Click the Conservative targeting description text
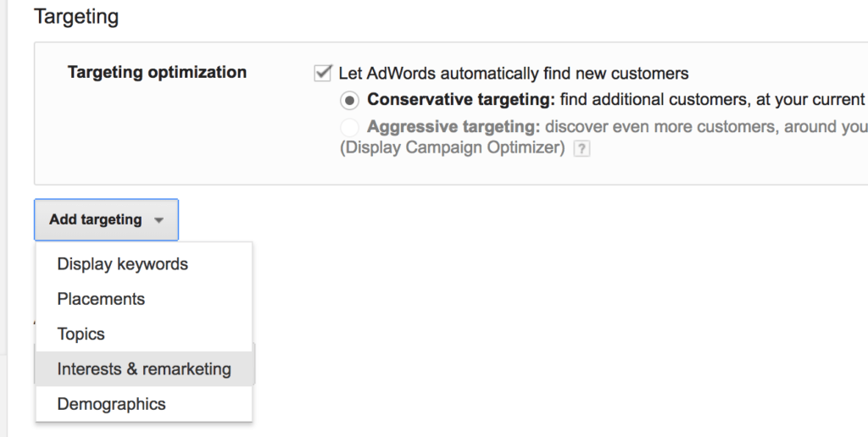 click(x=617, y=100)
